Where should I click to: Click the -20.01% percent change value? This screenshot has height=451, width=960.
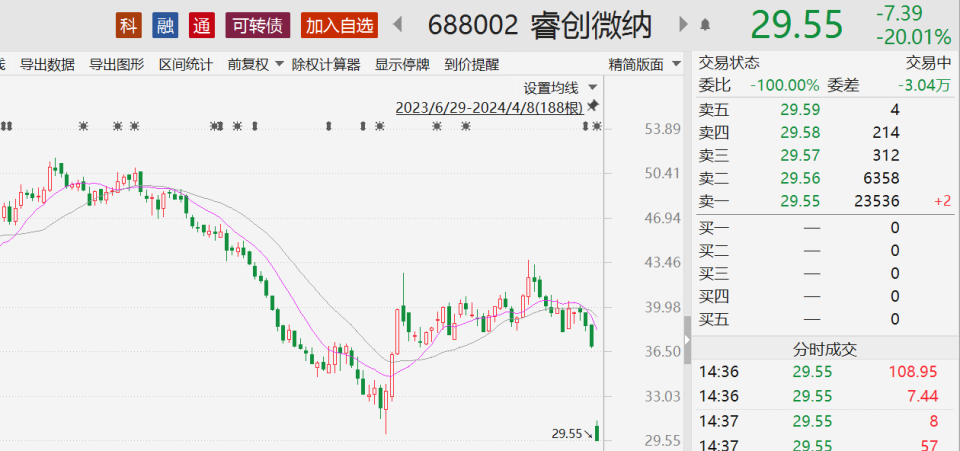[913, 37]
